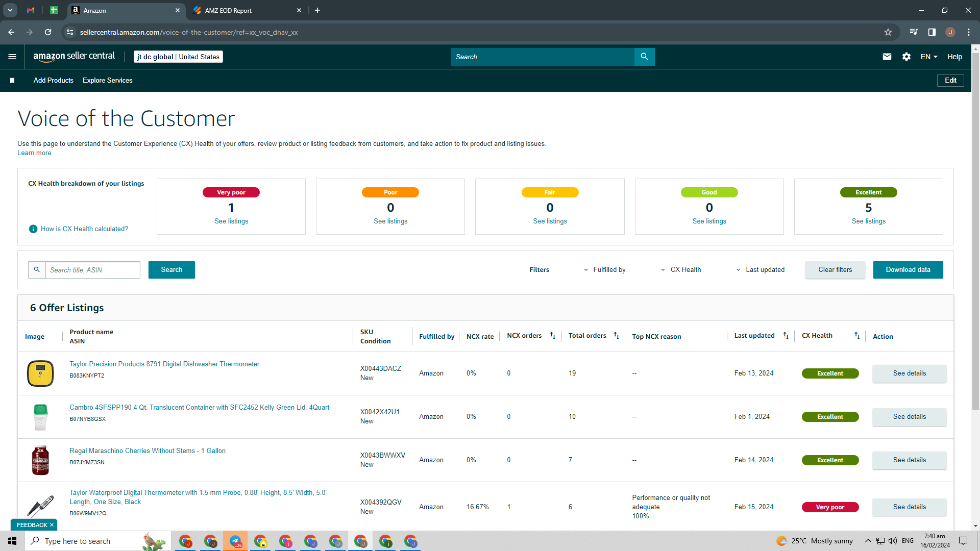
Task: Open the tab search dropdown arrow
Action: coord(10,10)
